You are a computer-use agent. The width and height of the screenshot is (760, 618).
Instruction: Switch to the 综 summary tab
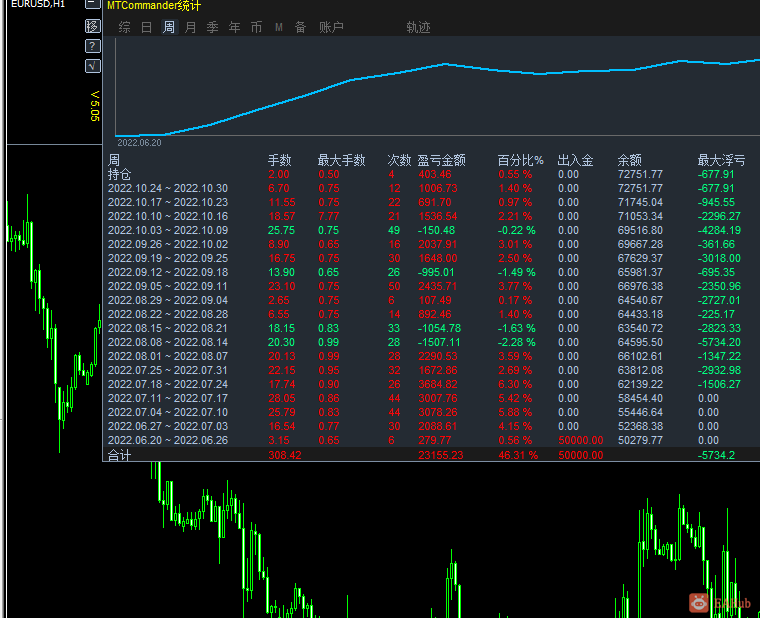pyautogui.click(x=125, y=27)
